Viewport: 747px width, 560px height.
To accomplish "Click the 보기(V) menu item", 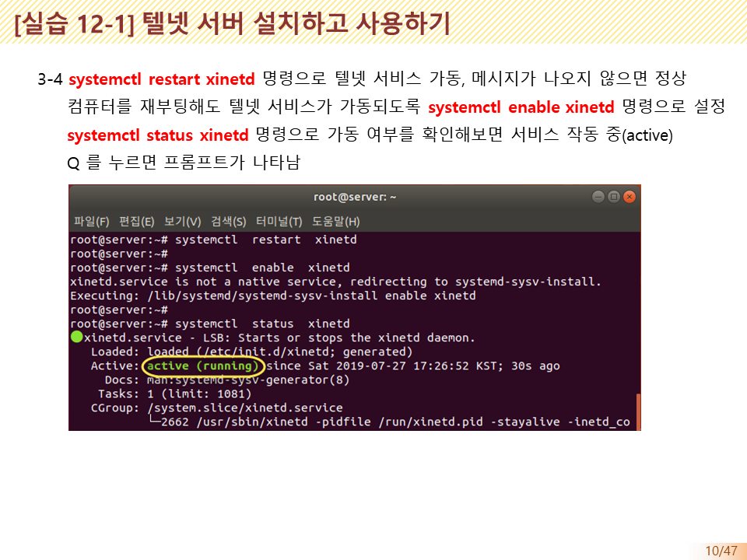I will pos(182,222).
